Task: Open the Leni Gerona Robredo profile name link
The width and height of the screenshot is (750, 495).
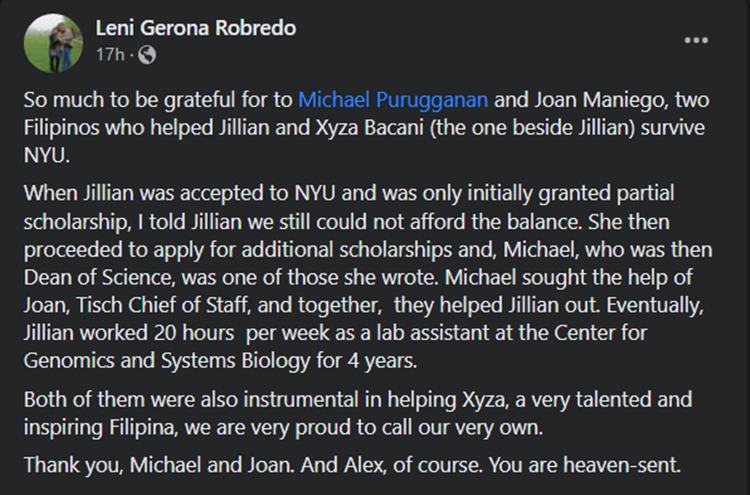Action: coord(196,28)
